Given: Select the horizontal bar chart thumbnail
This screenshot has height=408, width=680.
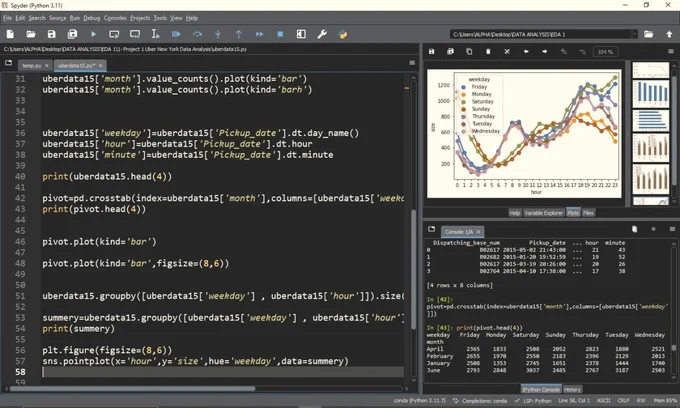Looking at the screenshot, I should [651, 120].
